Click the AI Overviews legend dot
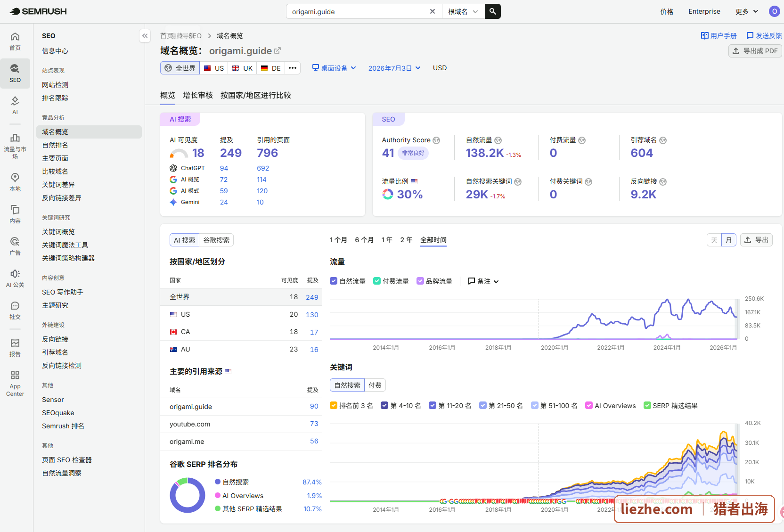This screenshot has width=784, height=532. click(x=218, y=495)
